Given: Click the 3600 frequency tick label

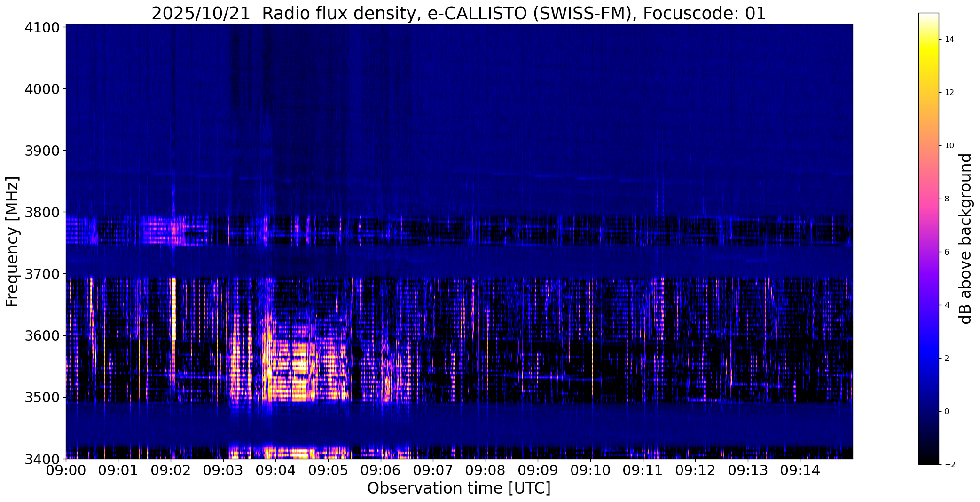Looking at the screenshot, I should click(x=42, y=335).
